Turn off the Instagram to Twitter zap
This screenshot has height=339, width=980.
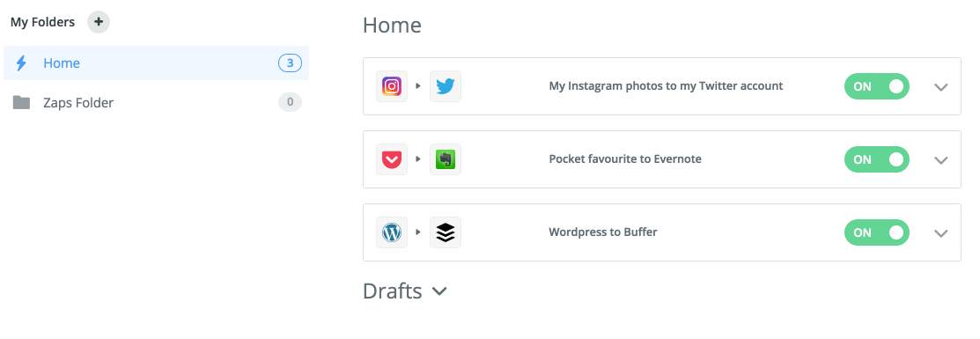click(877, 86)
